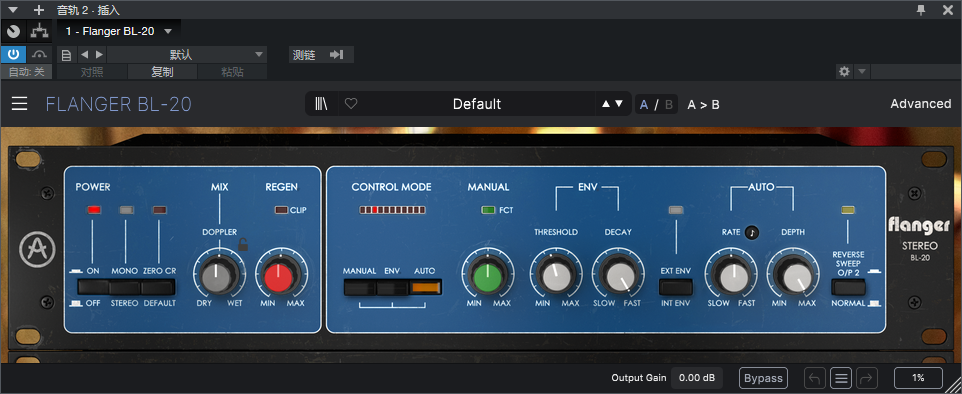Open the 1 - Flanger BL-20 plugin dropdown
Screen dimensions: 962x394
tap(119, 31)
